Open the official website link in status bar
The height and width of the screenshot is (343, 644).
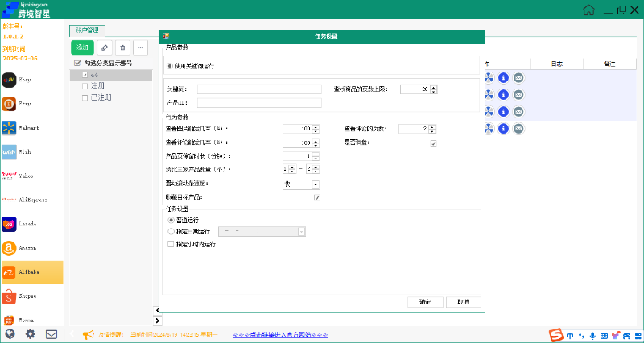pos(280,335)
